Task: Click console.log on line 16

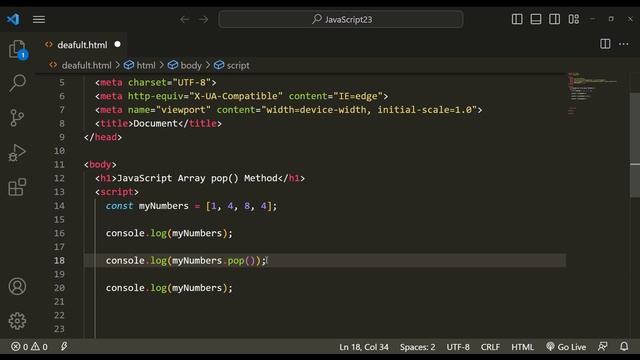Action: (x=136, y=233)
